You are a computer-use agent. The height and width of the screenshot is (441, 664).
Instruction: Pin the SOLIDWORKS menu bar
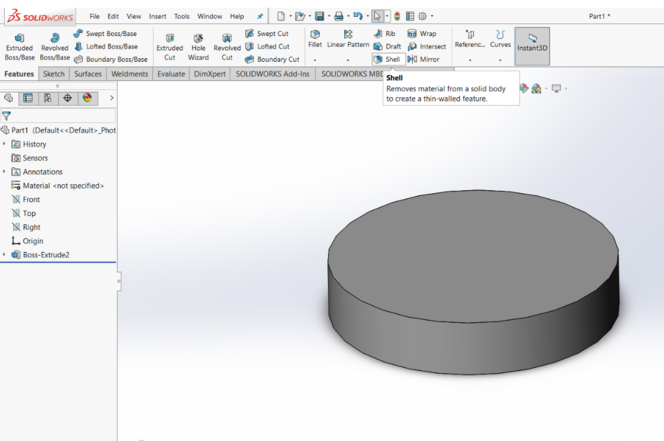point(261,16)
